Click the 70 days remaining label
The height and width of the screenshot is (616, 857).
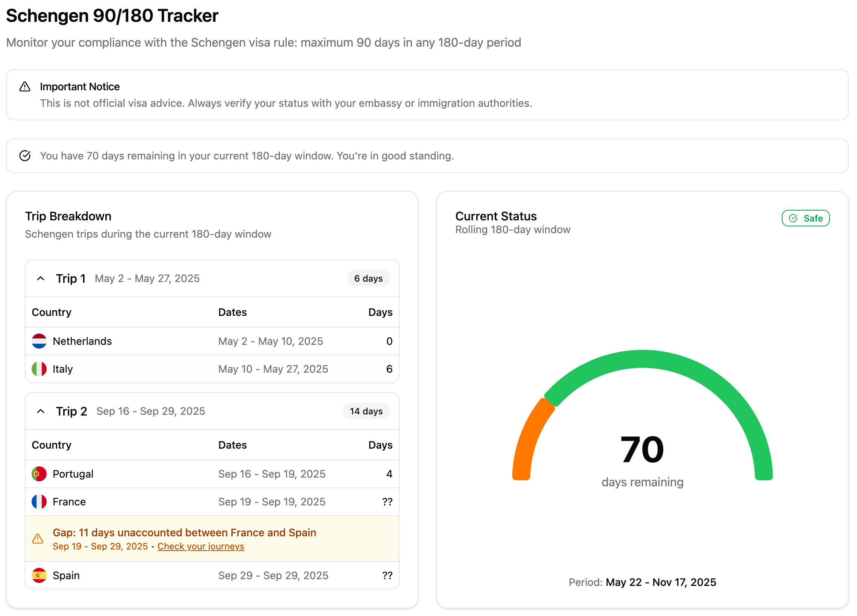642,481
